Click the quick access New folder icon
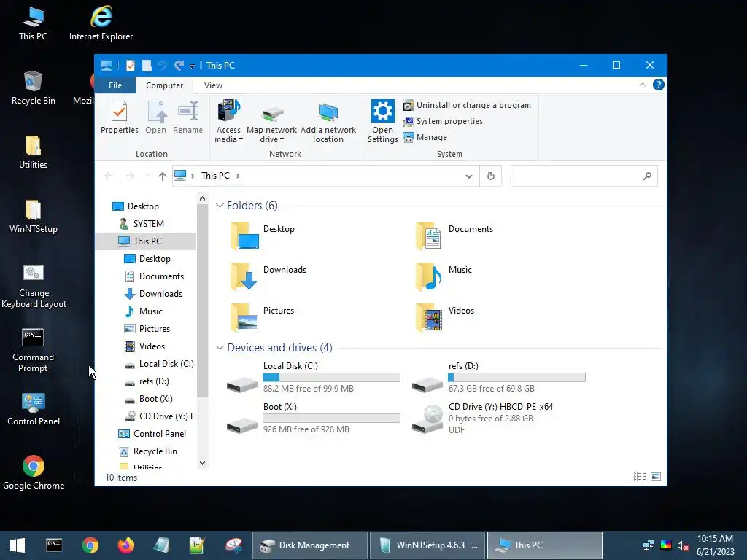The width and height of the screenshot is (747, 560). pyautogui.click(x=146, y=65)
